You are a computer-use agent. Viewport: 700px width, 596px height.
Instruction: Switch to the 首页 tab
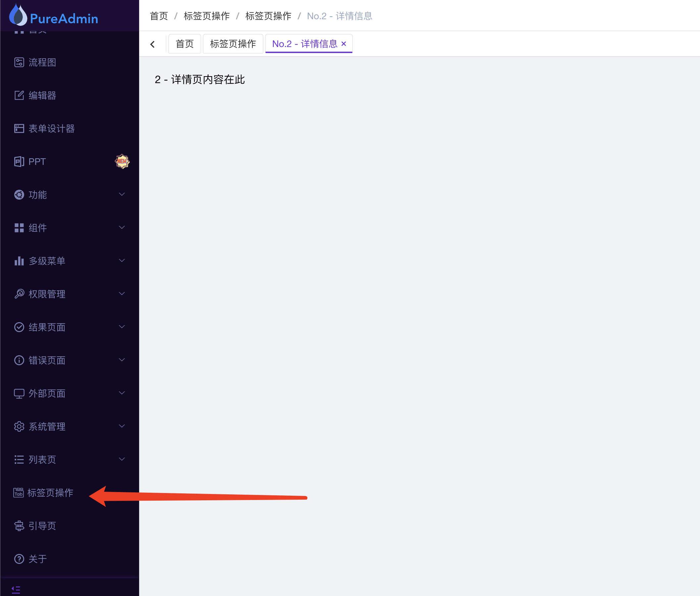coord(184,44)
